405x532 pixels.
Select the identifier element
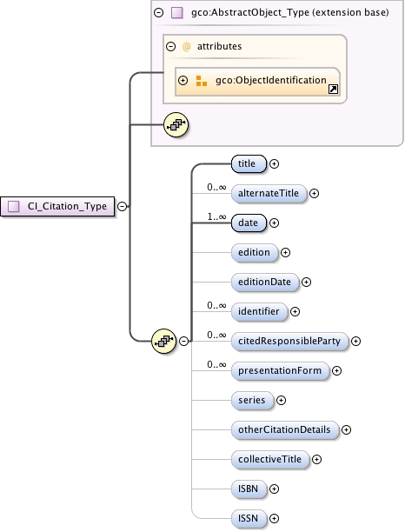pyautogui.click(x=260, y=311)
